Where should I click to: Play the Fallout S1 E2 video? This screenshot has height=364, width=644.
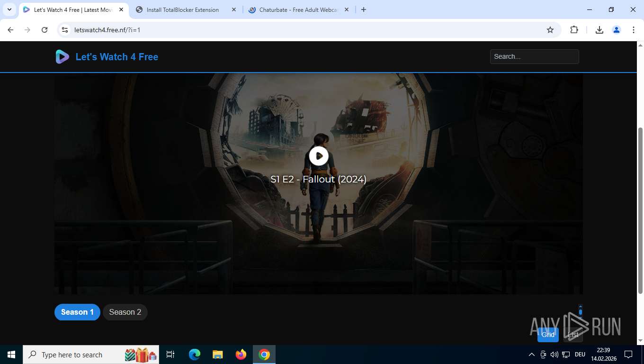coord(319,155)
